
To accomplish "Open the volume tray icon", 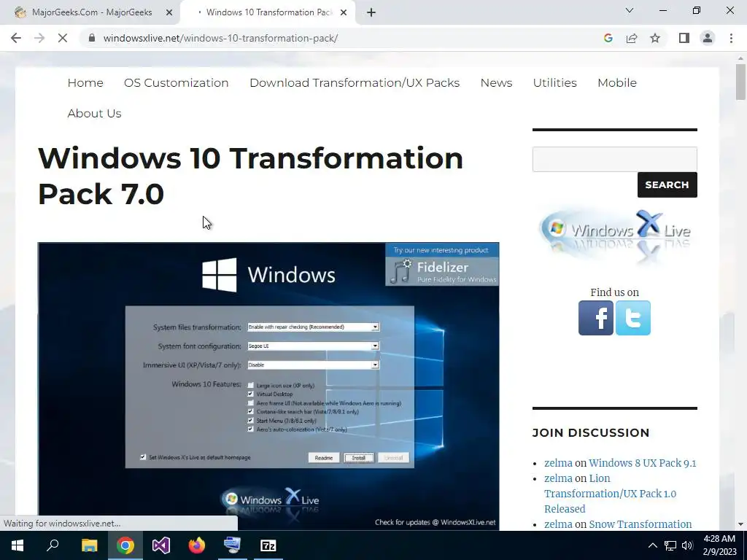I will (687, 545).
